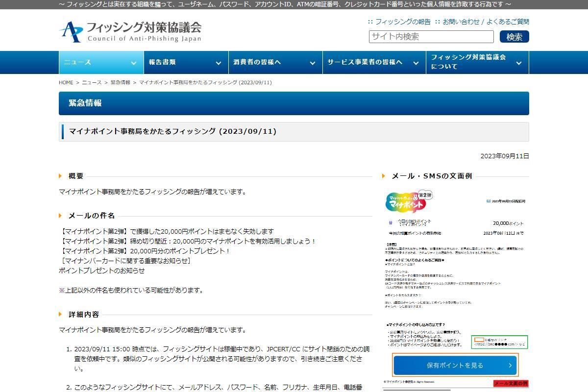Click the Council of Anti-Phishing Japan logo
The height and width of the screenshot is (392, 588).
(130, 31)
